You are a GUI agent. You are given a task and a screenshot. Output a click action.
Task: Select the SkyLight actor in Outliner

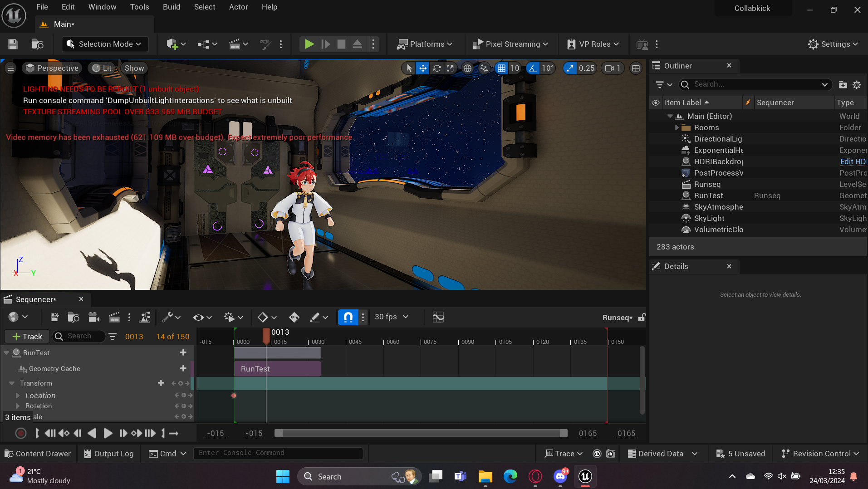tap(709, 218)
